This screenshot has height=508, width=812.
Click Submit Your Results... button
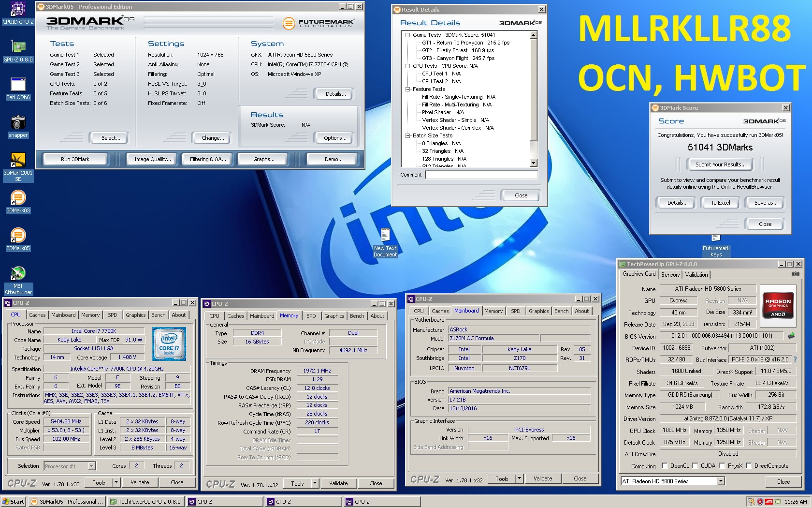(720, 164)
